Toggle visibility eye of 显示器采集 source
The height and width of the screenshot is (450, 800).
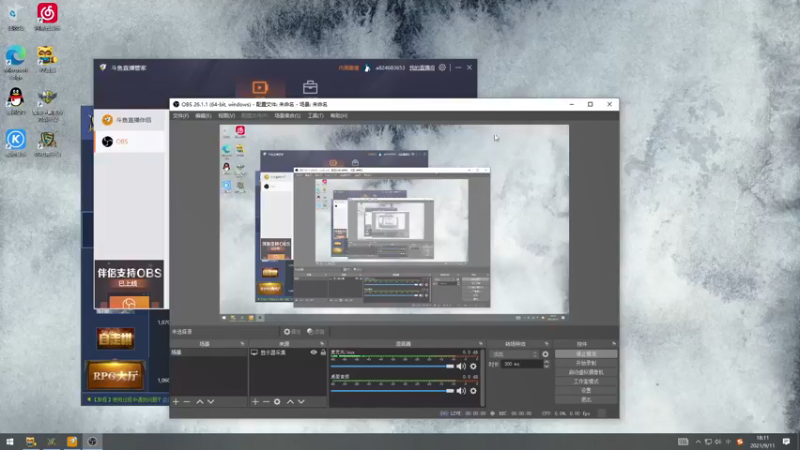(x=314, y=353)
